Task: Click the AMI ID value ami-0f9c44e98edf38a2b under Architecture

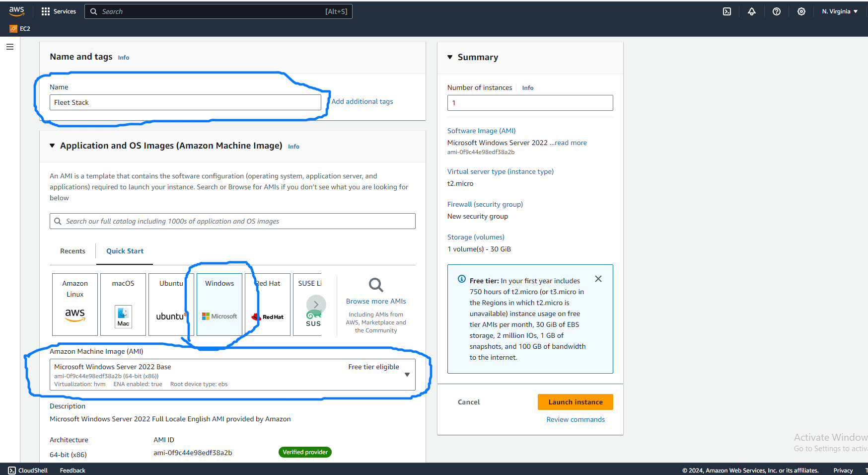Action: (x=193, y=453)
